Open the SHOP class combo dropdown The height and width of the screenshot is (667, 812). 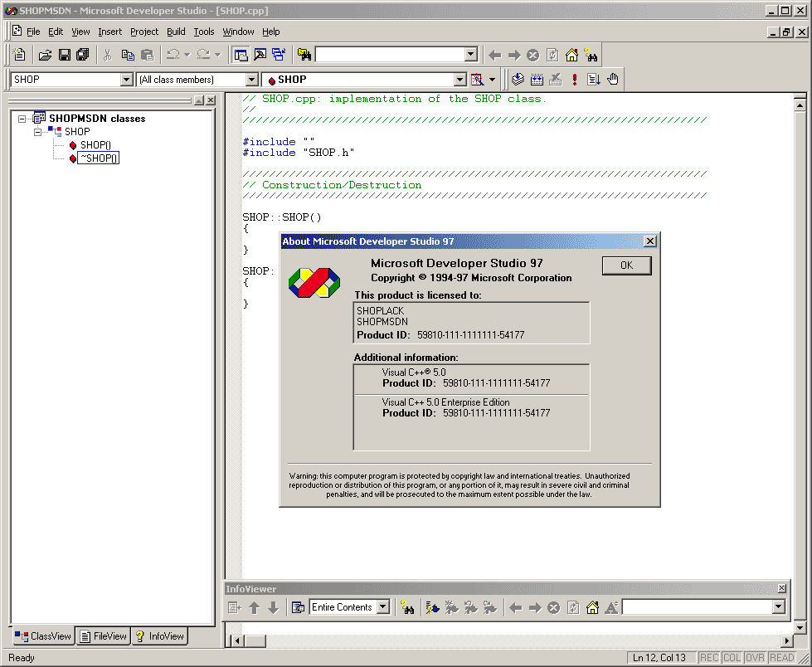(126, 80)
